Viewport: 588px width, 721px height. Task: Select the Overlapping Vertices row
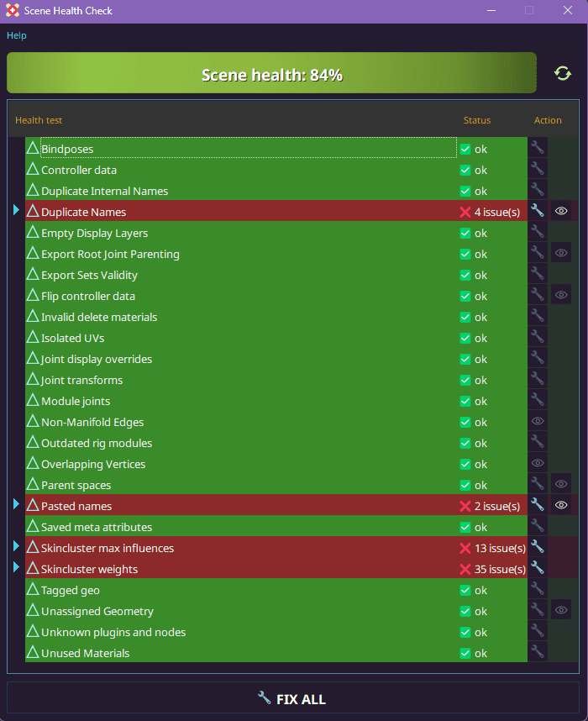276,463
